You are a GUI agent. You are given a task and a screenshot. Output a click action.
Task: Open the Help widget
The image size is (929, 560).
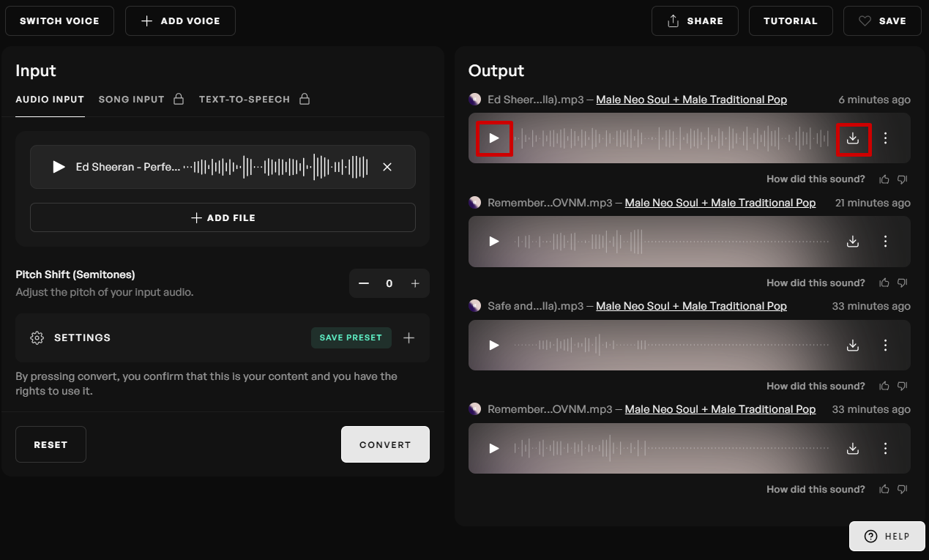888,536
